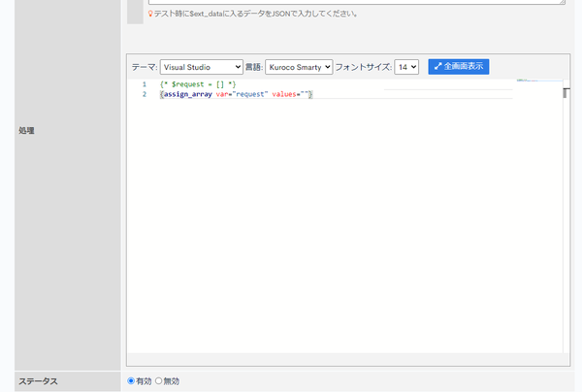Click line number 1 in the editor gutter
This screenshot has width=582, height=392.
click(144, 84)
